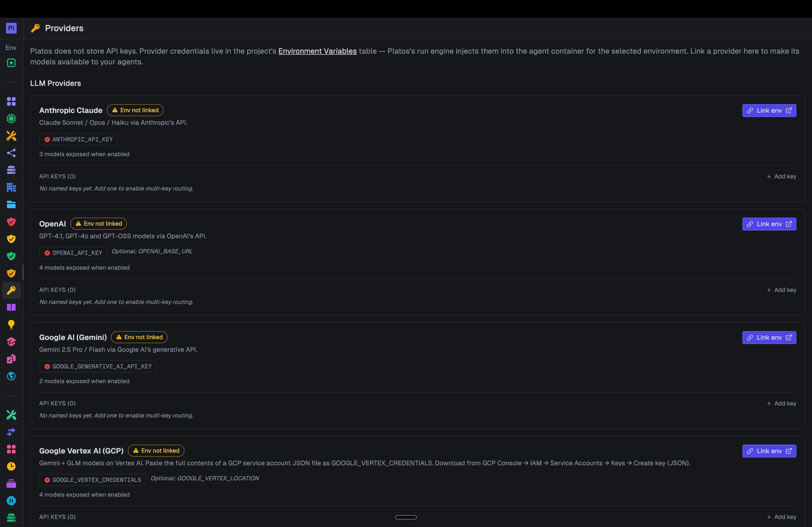Image resolution: width=812 pixels, height=527 pixels.
Task: Add key under OpenAI API keys
Action: [781, 290]
